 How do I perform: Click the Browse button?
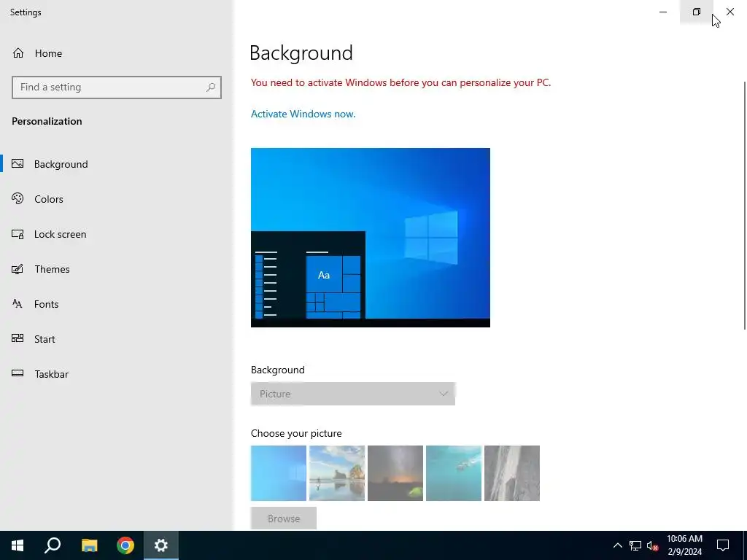tap(284, 518)
